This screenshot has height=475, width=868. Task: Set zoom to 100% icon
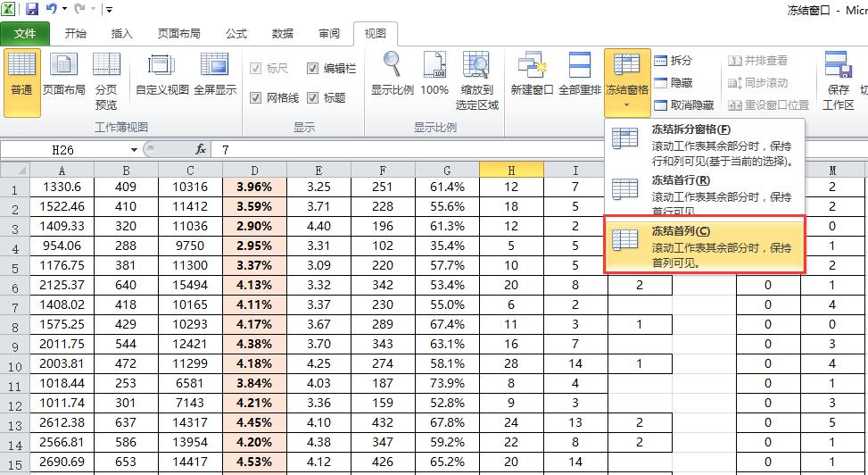434,75
